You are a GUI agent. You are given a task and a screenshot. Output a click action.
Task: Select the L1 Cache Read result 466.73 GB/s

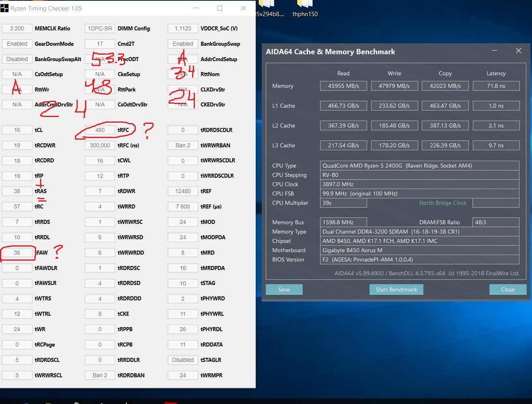[344, 106]
